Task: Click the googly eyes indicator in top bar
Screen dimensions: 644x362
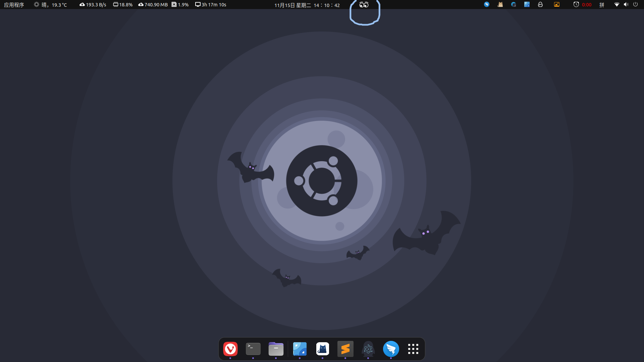Action: point(364,5)
